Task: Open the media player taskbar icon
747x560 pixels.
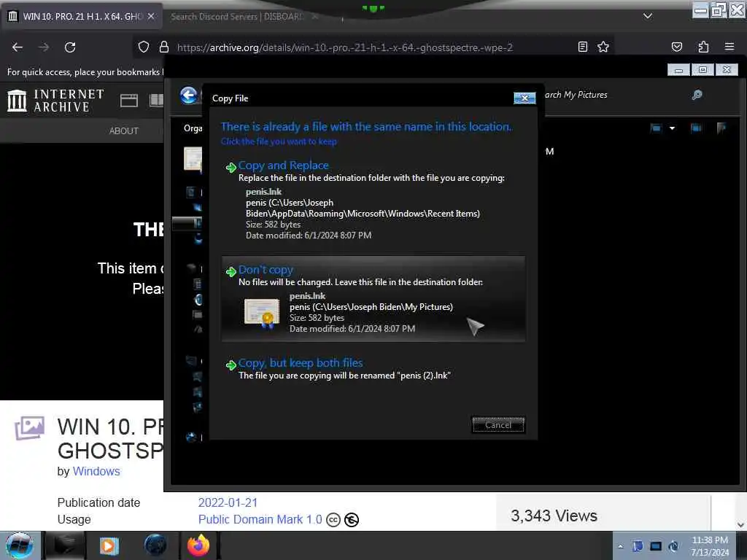Action: (x=109, y=545)
